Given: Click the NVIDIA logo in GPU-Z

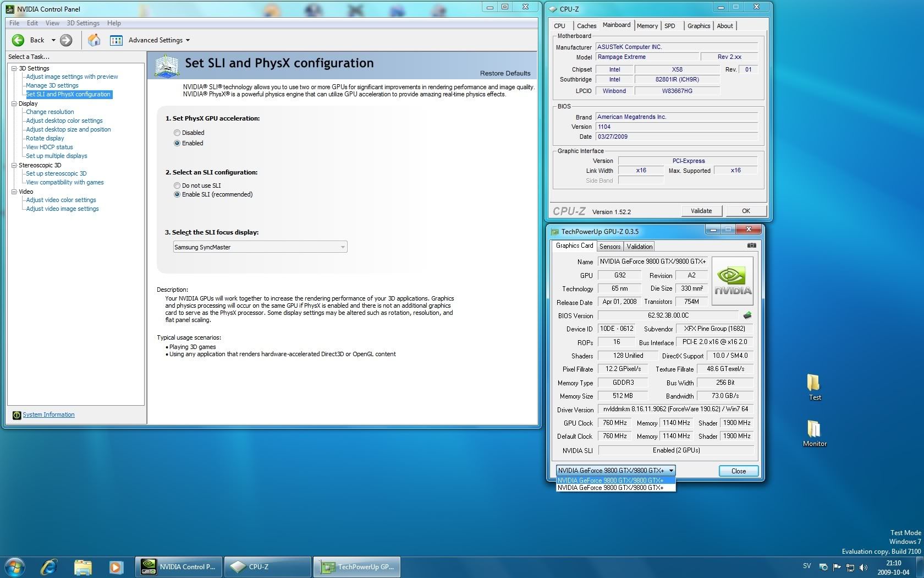Looking at the screenshot, I should point(733,281).
